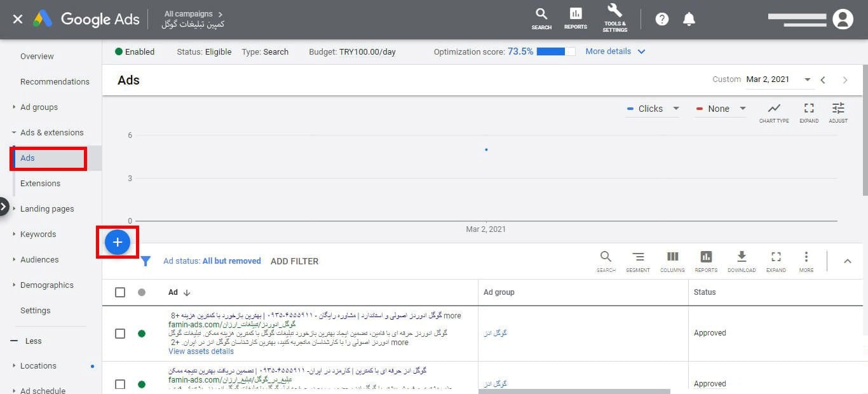Open Recommendations in sidebar

coord(55,81)
